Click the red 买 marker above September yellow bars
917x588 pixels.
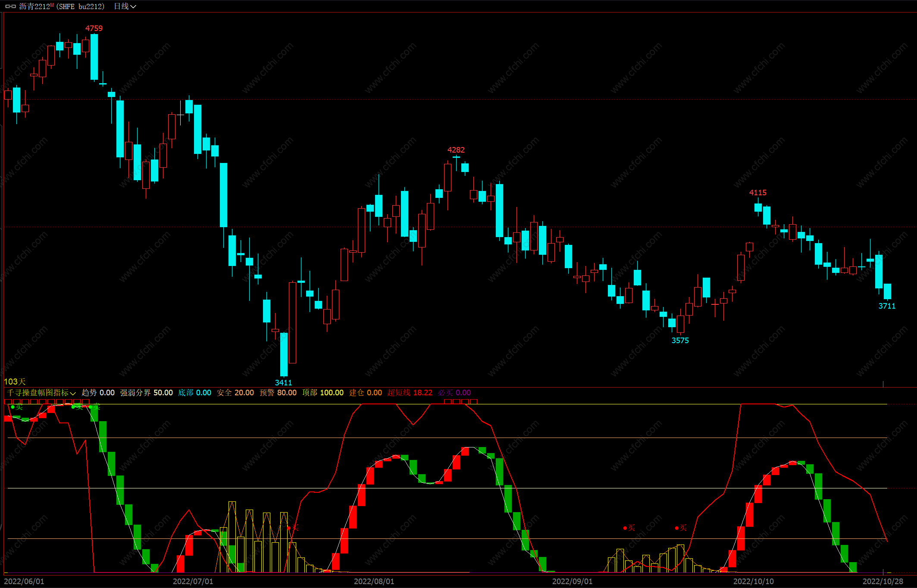[629, 528]
